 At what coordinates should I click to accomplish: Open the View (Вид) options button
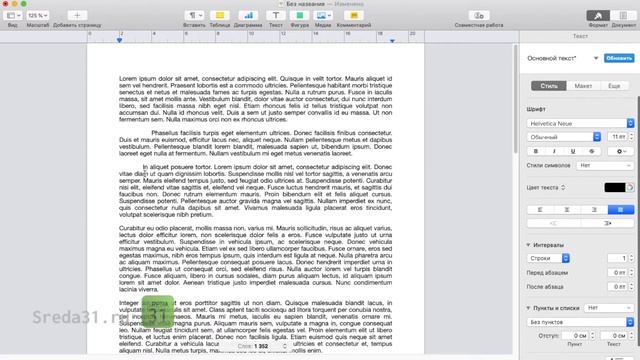click(13, 16)
